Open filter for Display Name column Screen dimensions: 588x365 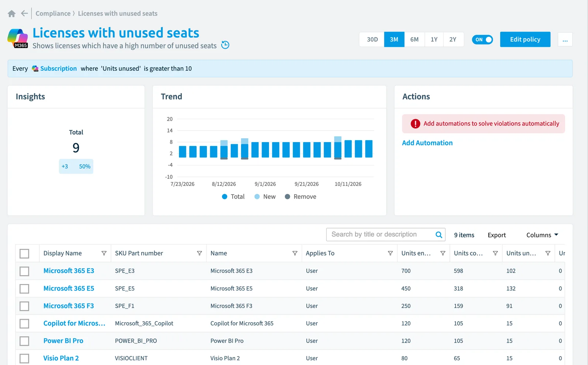pyautogui.click(x=104, y=253)
